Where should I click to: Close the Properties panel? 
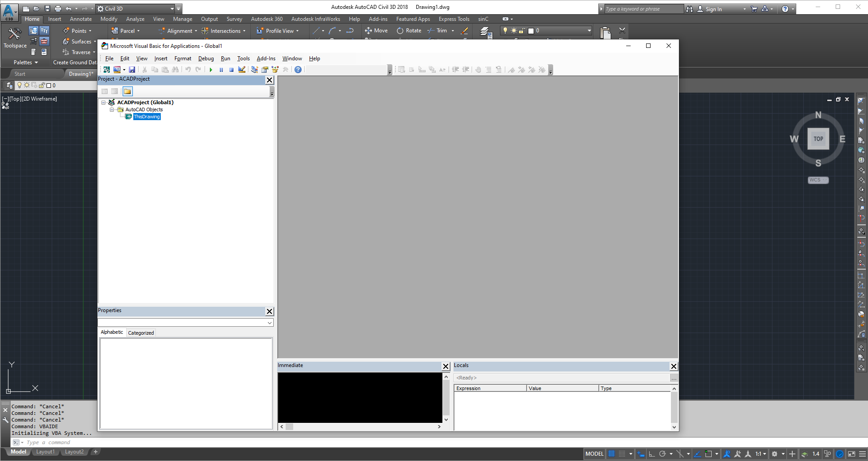point(269,311)
